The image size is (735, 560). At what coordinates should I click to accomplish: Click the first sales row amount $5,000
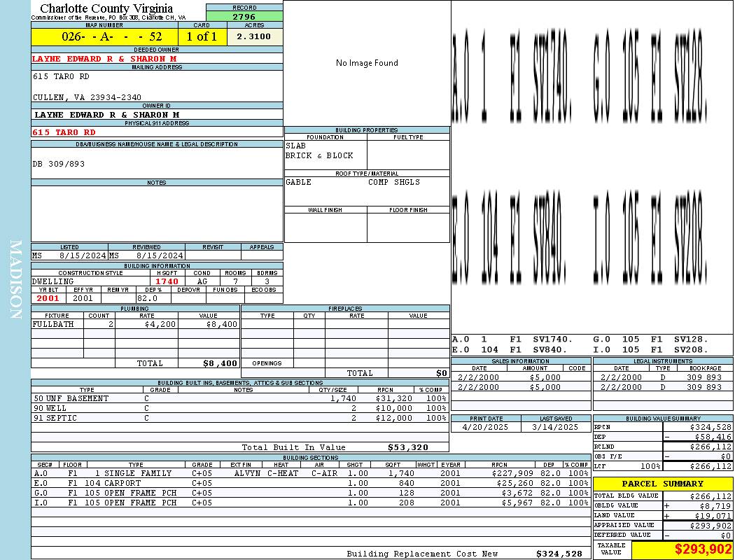click(545, 377)
